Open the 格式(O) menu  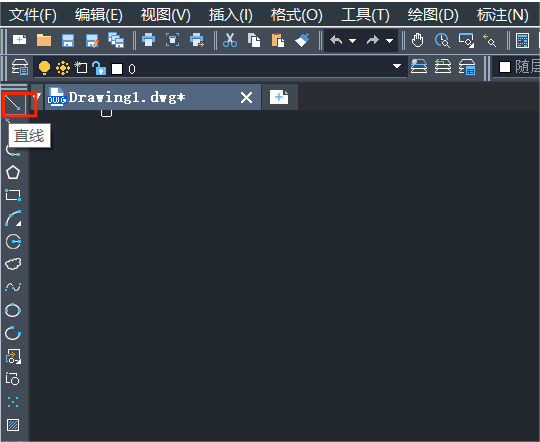click(296, 15)
